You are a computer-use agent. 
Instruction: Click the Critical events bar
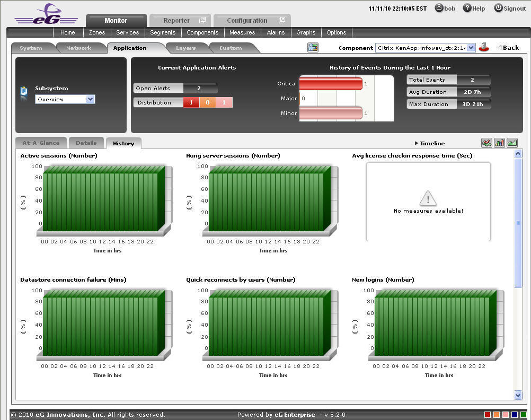[331, 83]
